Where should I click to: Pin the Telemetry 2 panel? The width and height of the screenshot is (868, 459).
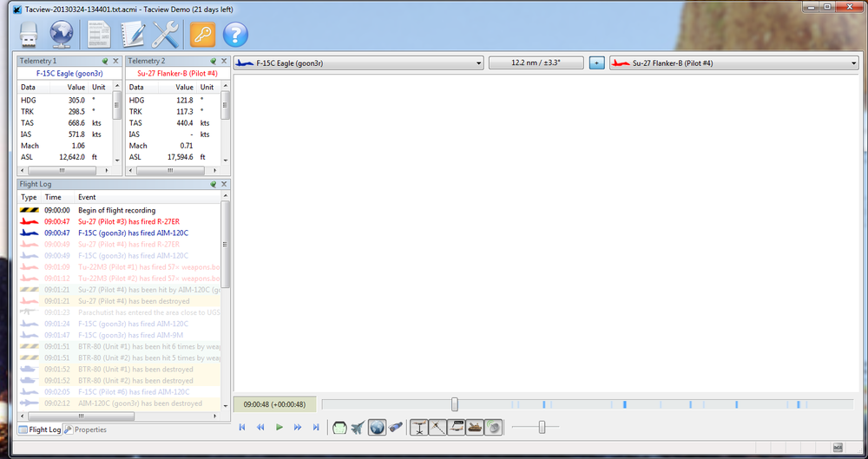point(214,61)
